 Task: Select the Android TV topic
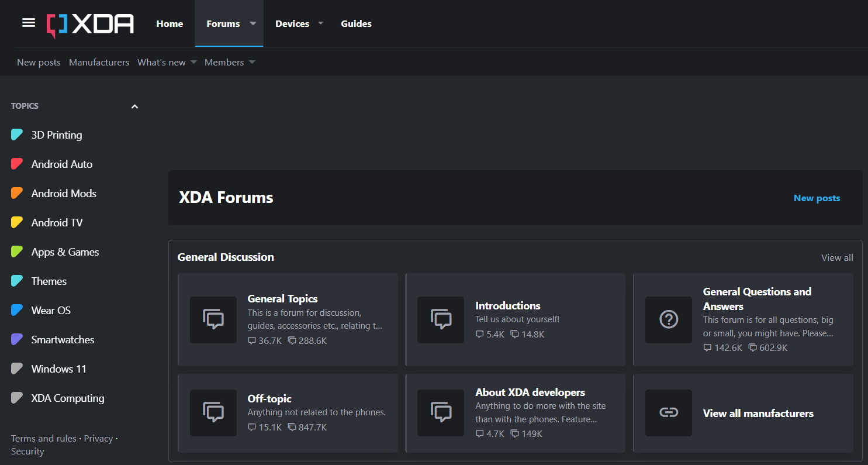[x=57, y=223]
